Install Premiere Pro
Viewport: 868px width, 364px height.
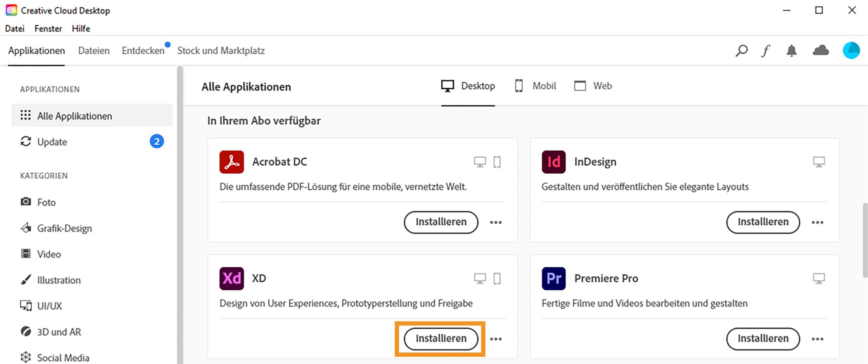763,339
